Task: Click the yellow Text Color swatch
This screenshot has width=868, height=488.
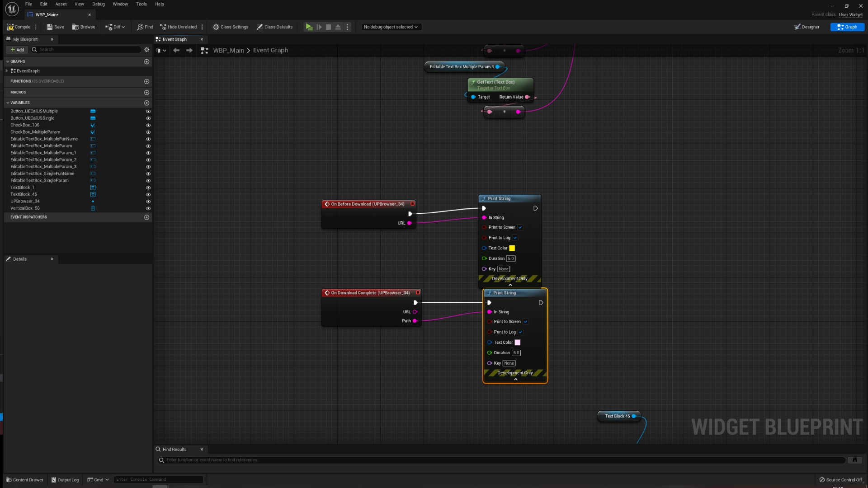Action: [512, 248]
